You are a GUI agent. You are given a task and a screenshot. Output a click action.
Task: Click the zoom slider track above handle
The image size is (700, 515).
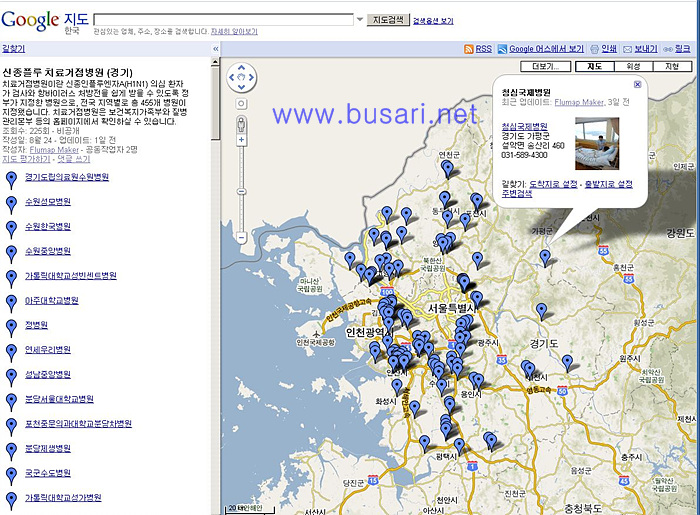(x=242, y=167)
